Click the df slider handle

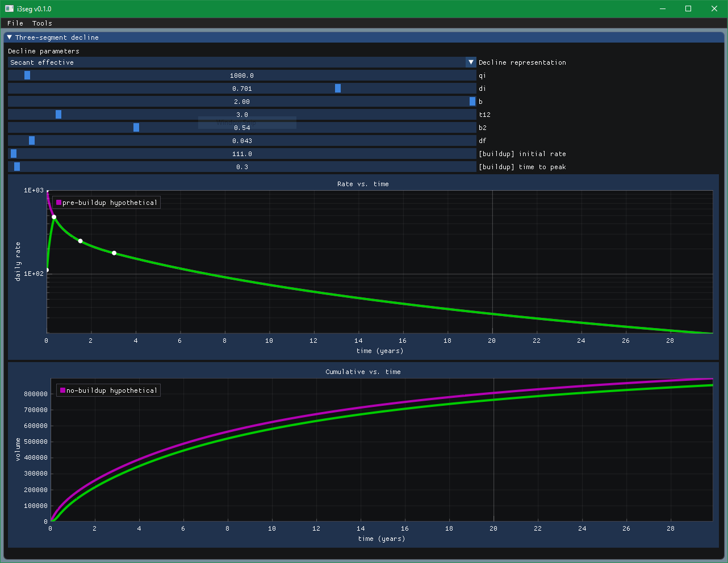point(32,141)
